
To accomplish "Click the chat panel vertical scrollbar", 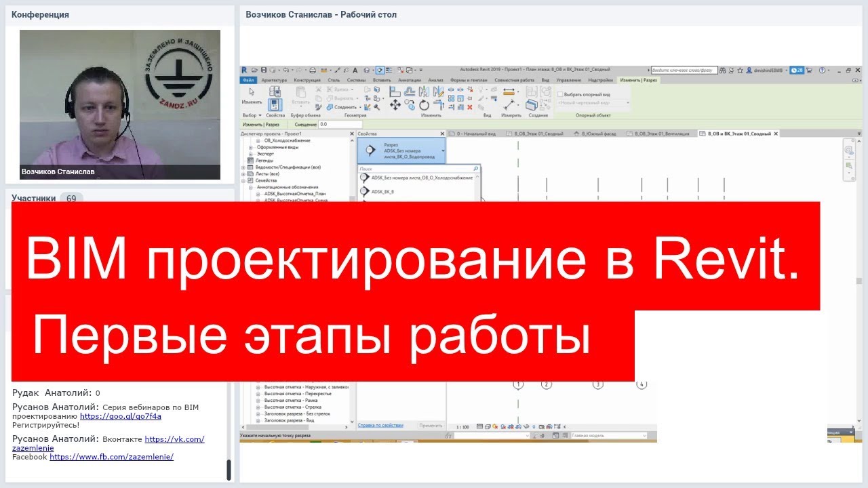I will click(x=229, y=470).
